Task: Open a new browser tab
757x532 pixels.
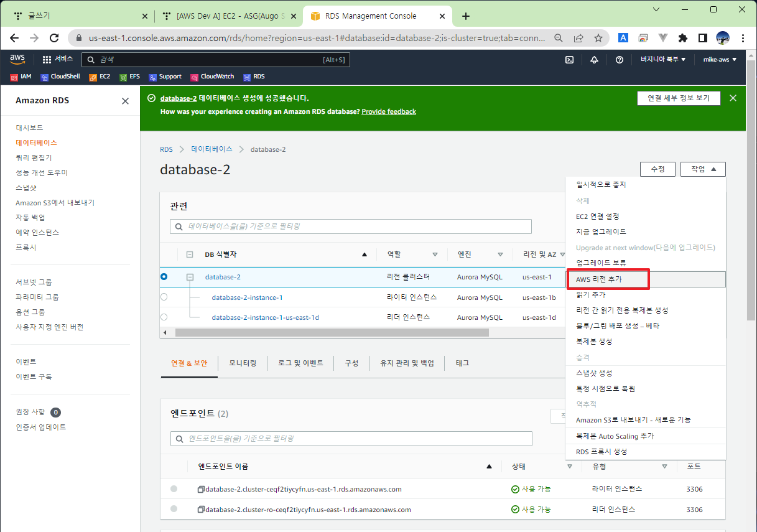Action: point(466,16)
